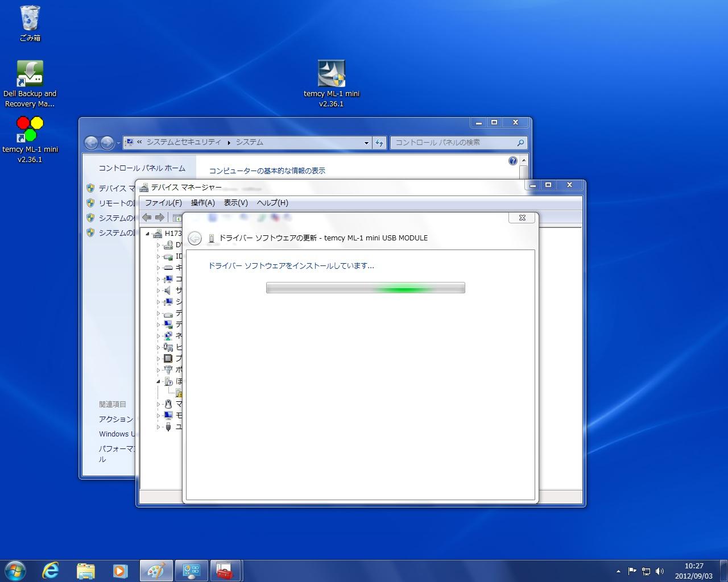Click the help question mark in System window
728x582 pixels.
click(513, 161)
